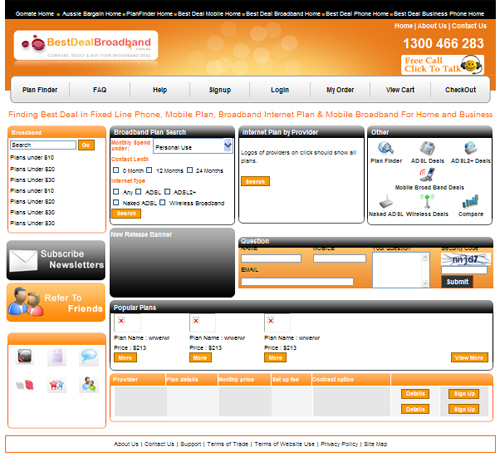The width and height of the screenshot is (500, 455).
Task: Open Privacy Policy in the footer
Action: point(339,444)
